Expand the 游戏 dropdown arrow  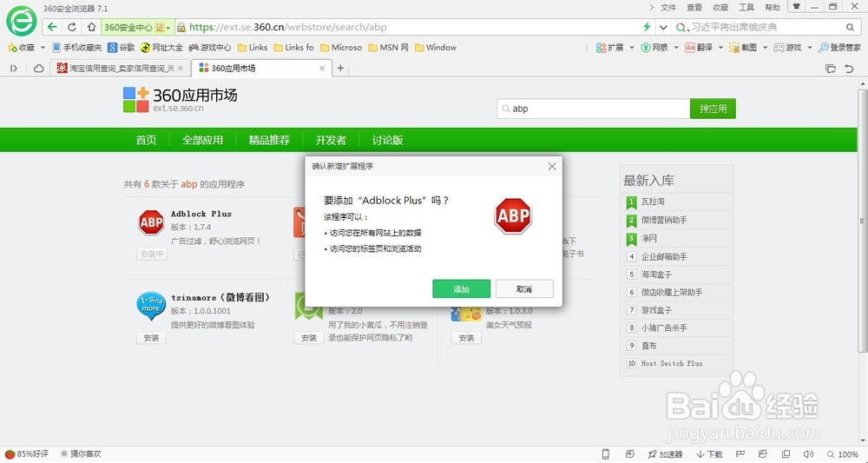809,48
